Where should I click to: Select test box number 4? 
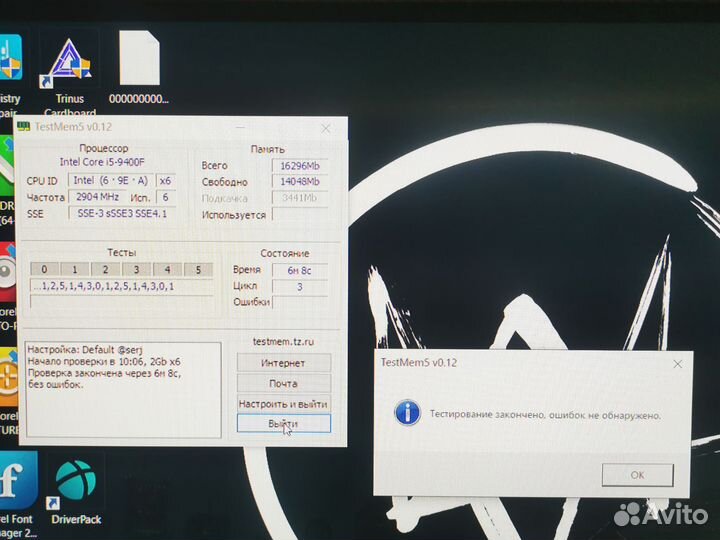pyautogui.click(x=167, y=270)
